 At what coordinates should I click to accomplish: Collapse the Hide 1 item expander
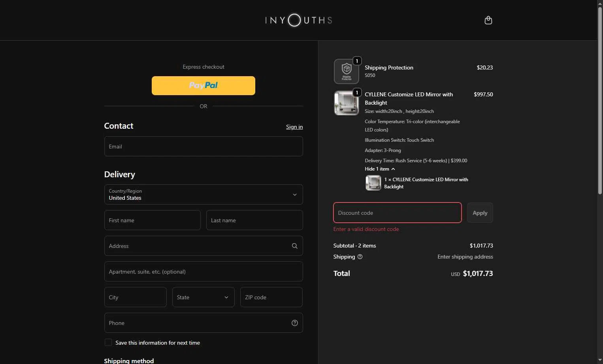(x=380, y=169)
